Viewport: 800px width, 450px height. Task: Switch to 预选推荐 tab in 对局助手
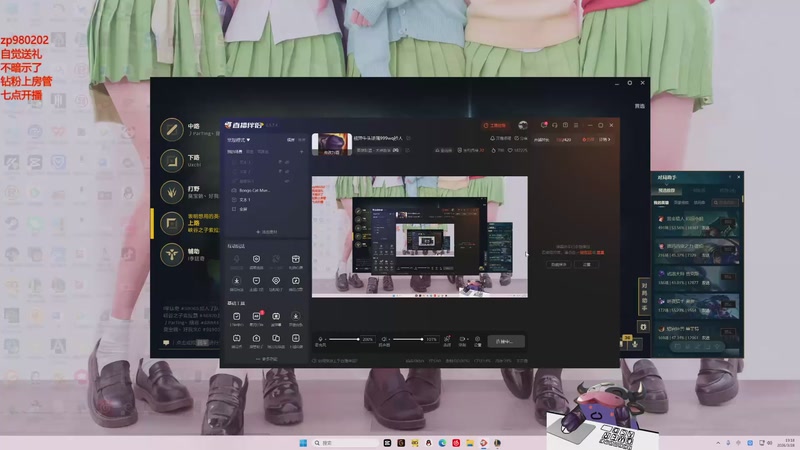coord(666,190)
